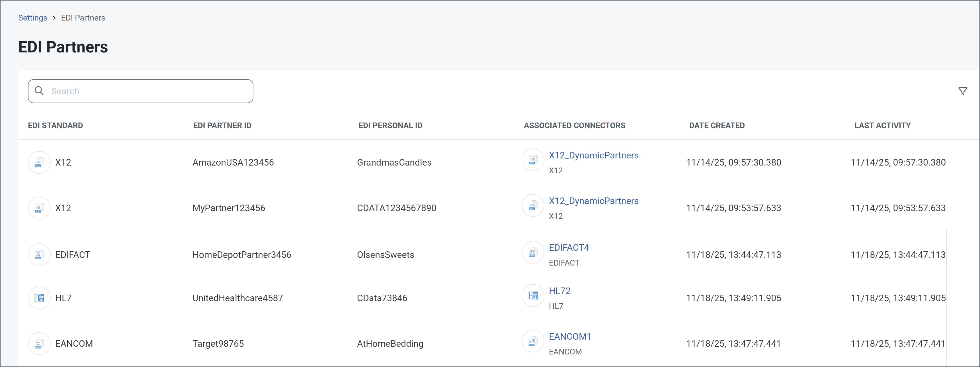
Task: Select the MyPartner123456 partner row
Action: point(229,208)
